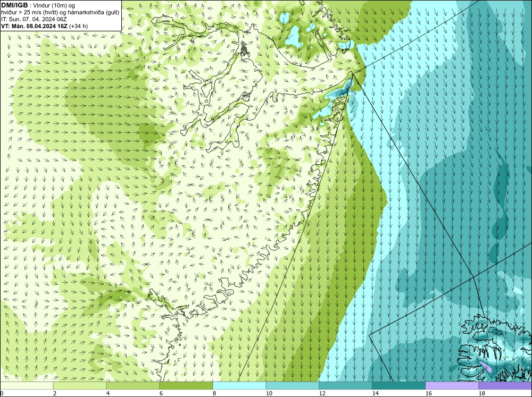Screen dimensions: 532x397
Task: Click the legend scale label '18'
Action: coord(481,393)
